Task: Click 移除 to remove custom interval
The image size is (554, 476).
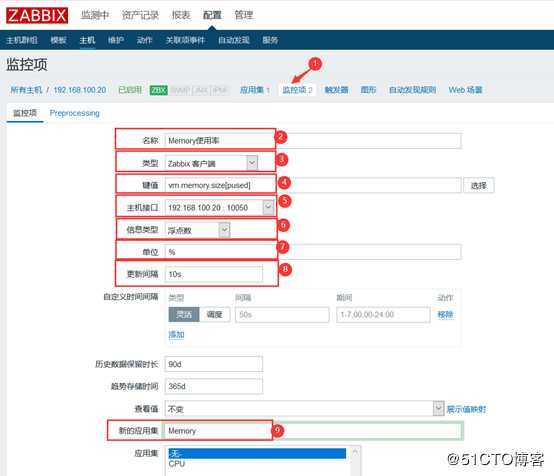Action: point(445,315)
